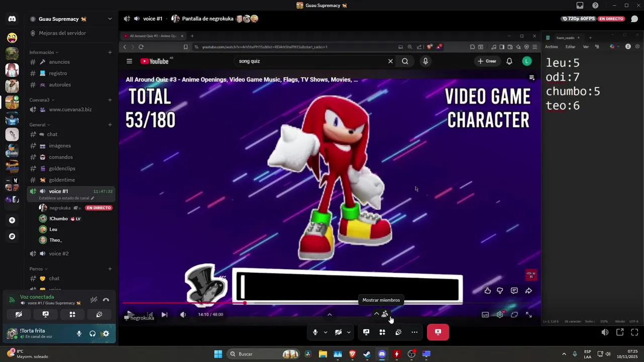644x362 pixels.
Task: Toggle noise suppression icon in voice panel
Action: tap(94, 300)
